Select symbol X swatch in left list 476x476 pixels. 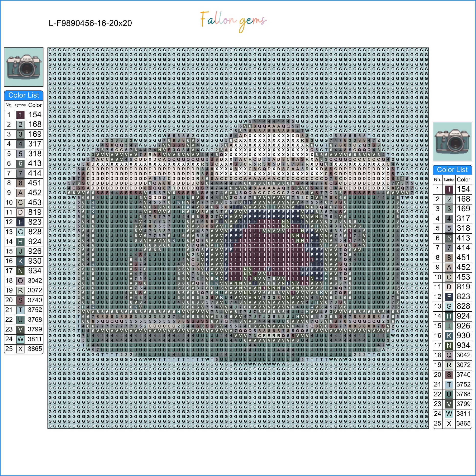[x=21, y=349]
